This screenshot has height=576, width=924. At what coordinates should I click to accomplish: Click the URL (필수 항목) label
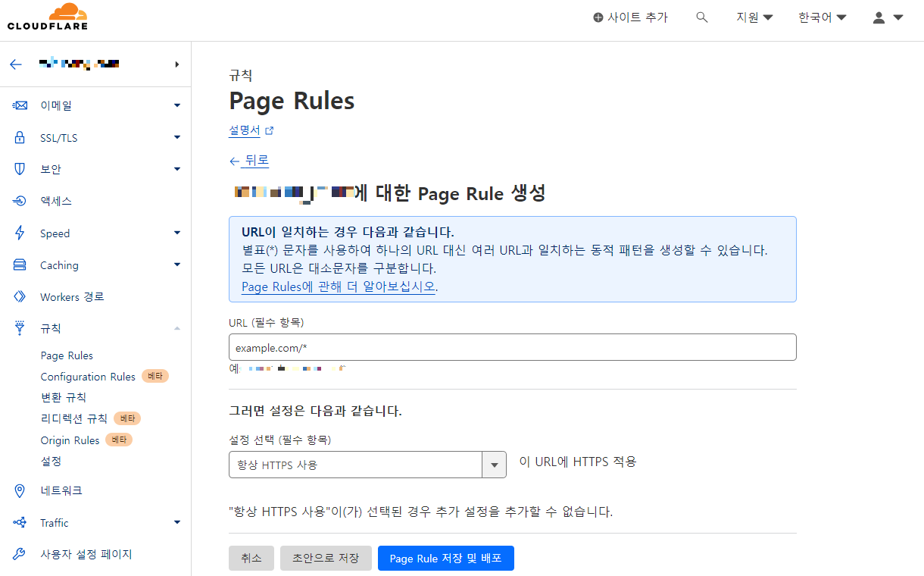[266, 322]
